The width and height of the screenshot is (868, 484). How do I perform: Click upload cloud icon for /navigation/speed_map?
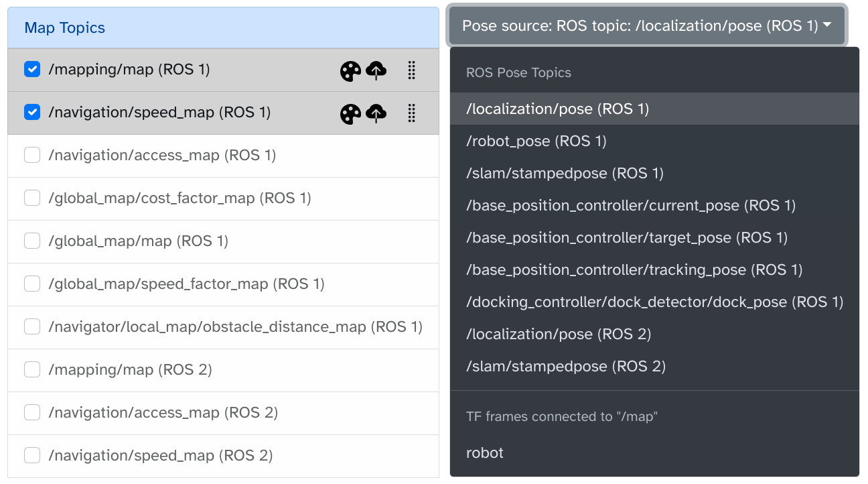click(376, 114)
